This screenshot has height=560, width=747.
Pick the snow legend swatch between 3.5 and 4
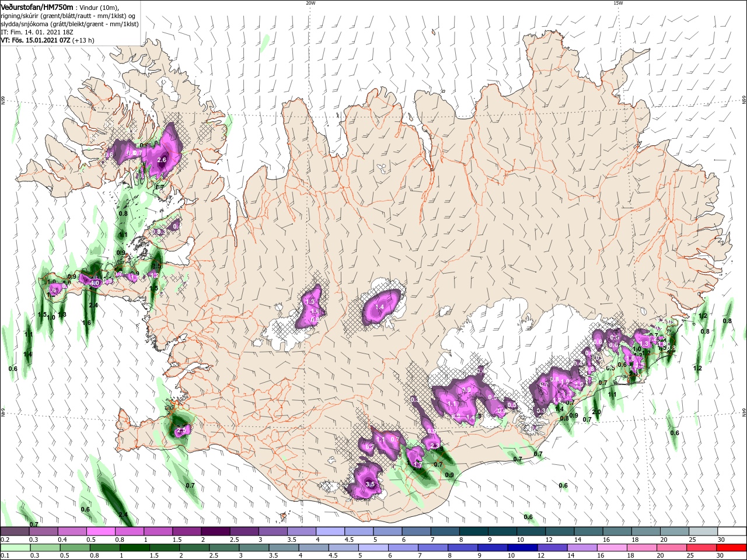coord(301,531)
